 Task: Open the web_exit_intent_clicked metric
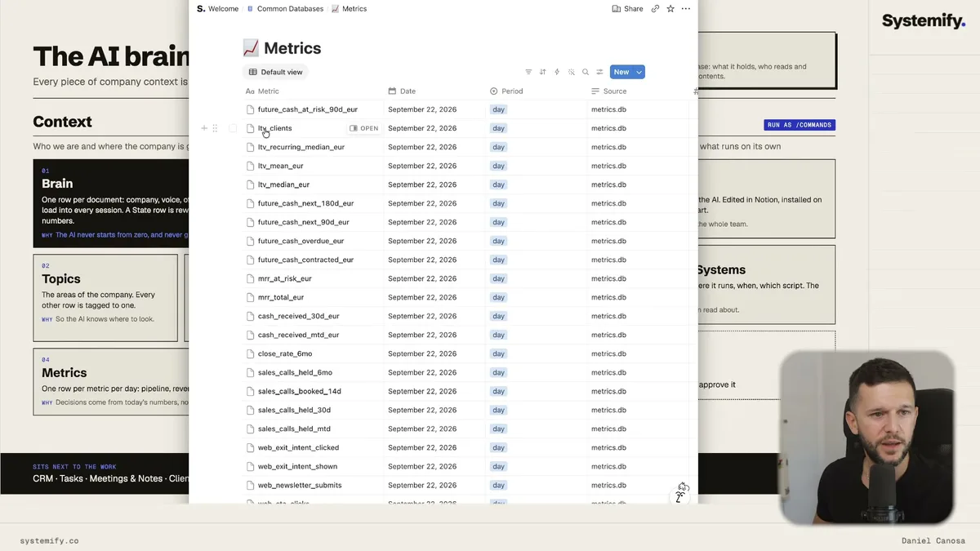[x=298, y=447]
